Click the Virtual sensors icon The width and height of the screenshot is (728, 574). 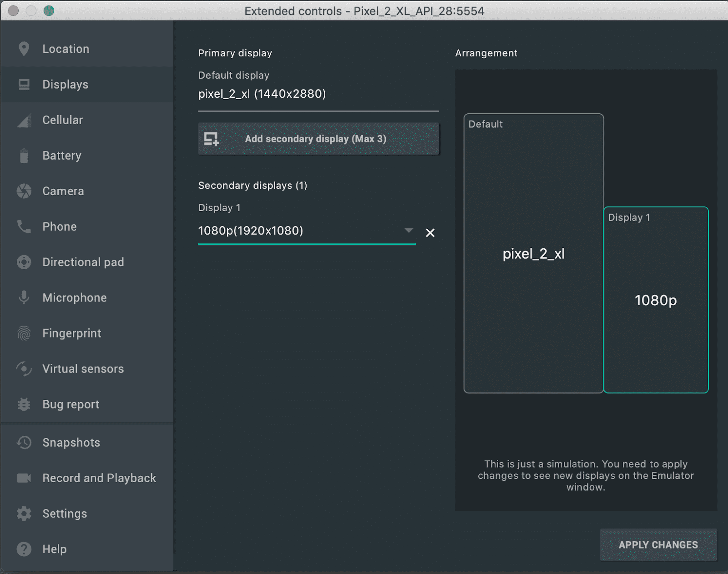pyautogui.click(x=23, y=369)
